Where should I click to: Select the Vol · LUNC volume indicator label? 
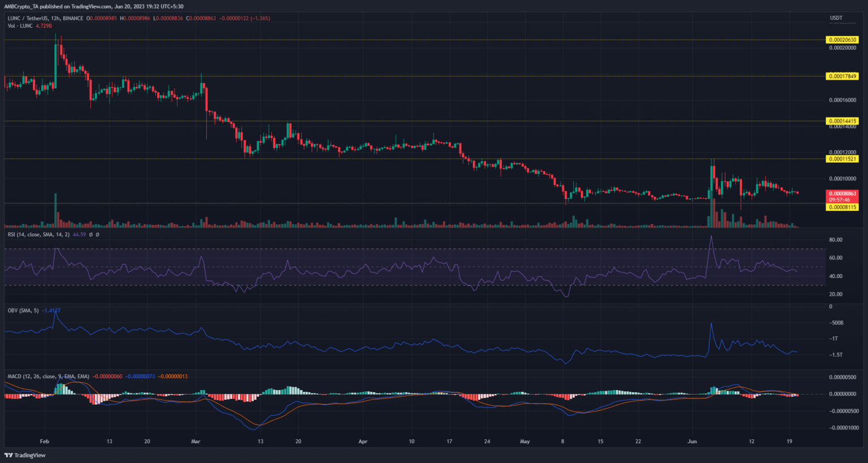(20, 26)
